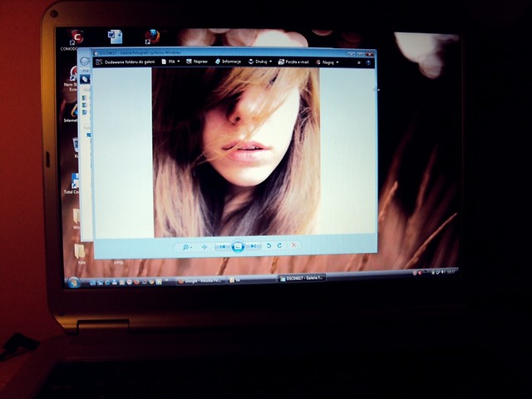Rotate the photo clockwise
The height and width of the screenshot is (399, 532).
(x=279, y=245)
